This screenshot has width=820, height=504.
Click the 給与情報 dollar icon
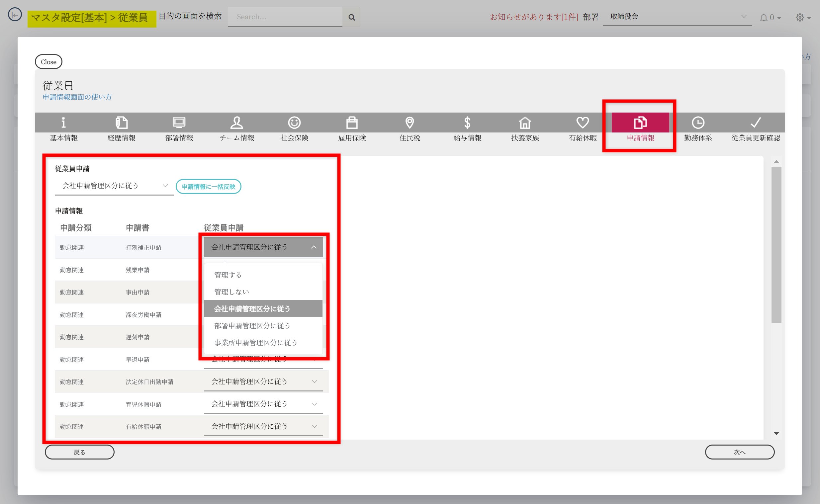(x=467, y=123)
